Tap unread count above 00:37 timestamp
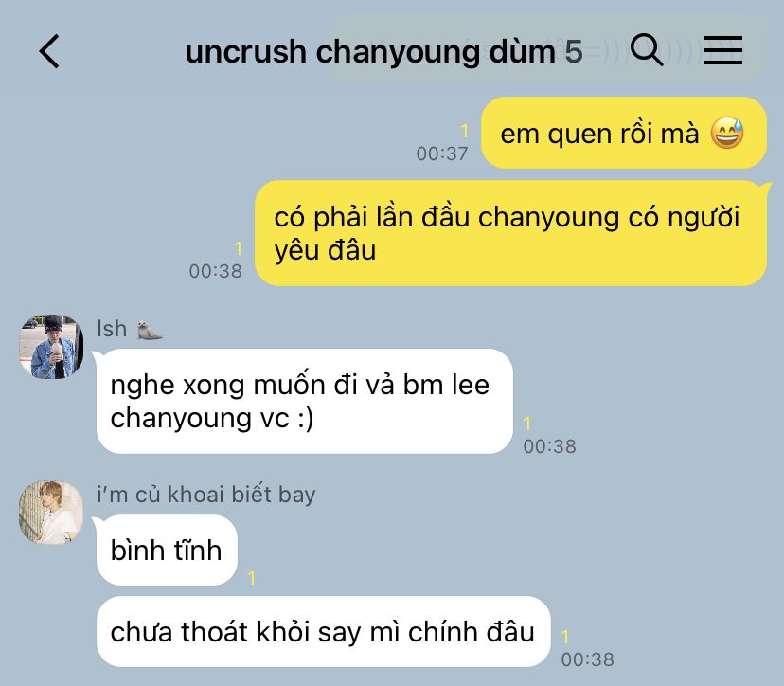This screenshot has height=686, width=784. click(x=465, y=131)
